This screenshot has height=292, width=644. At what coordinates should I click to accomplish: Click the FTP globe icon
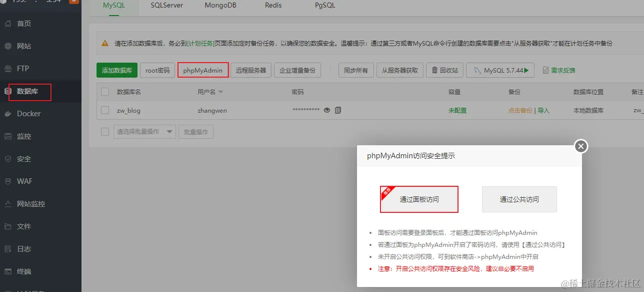(x=8, y=69)
